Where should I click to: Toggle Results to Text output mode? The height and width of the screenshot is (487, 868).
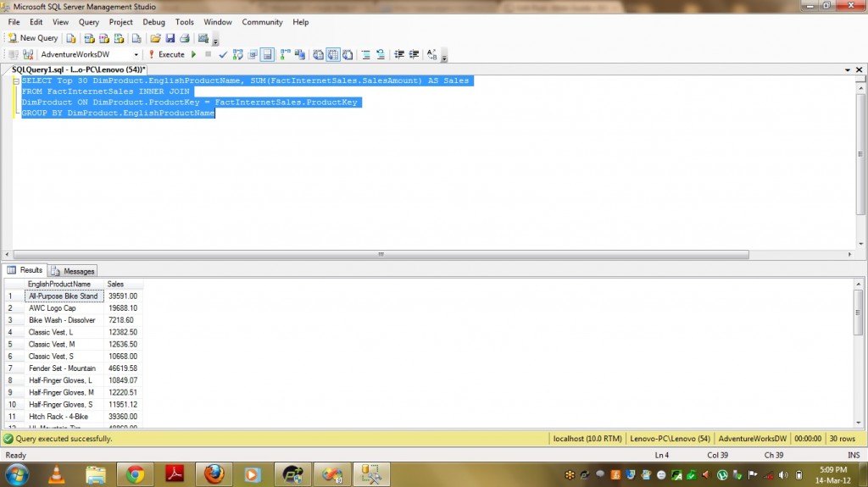pyautogui.click(x=319, y=54)
